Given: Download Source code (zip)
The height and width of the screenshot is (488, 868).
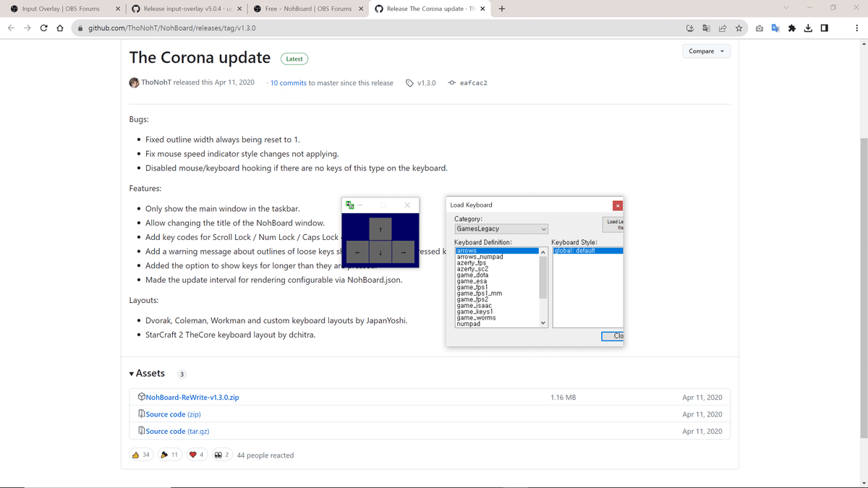Looking at the screenshot, I should pos(174,414).
